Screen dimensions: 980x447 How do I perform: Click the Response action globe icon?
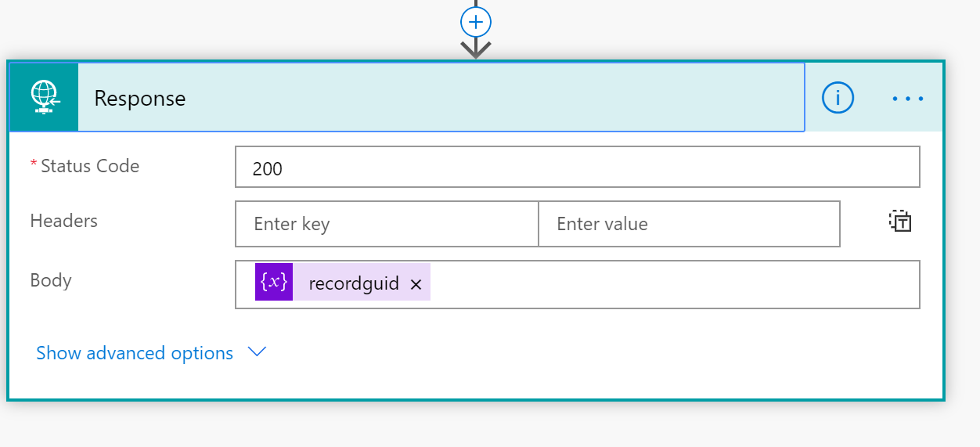tap(45, 98)
